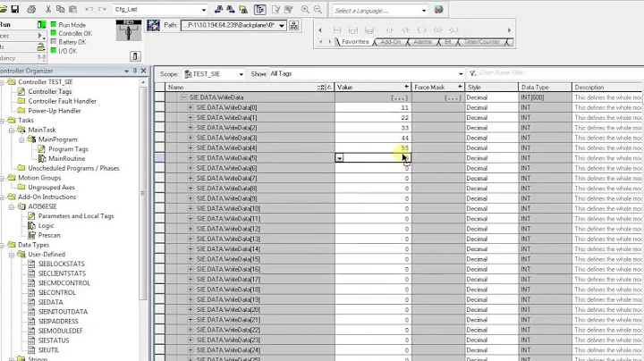
Task: Select the SIECONTROL data type
Action: [x=56, y=292]
